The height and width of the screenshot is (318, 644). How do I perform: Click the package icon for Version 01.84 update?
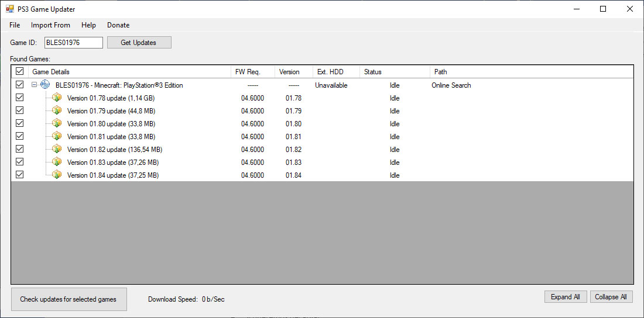57,175
